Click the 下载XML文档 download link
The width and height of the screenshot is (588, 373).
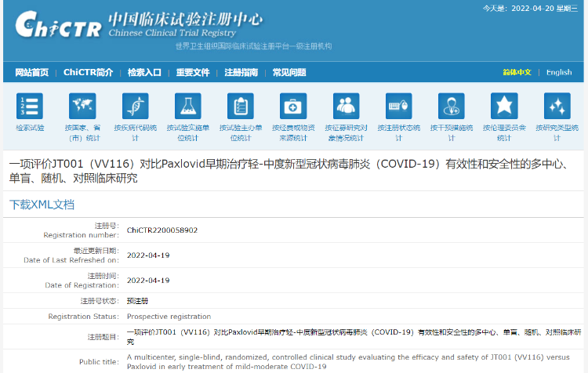[42, 205]
